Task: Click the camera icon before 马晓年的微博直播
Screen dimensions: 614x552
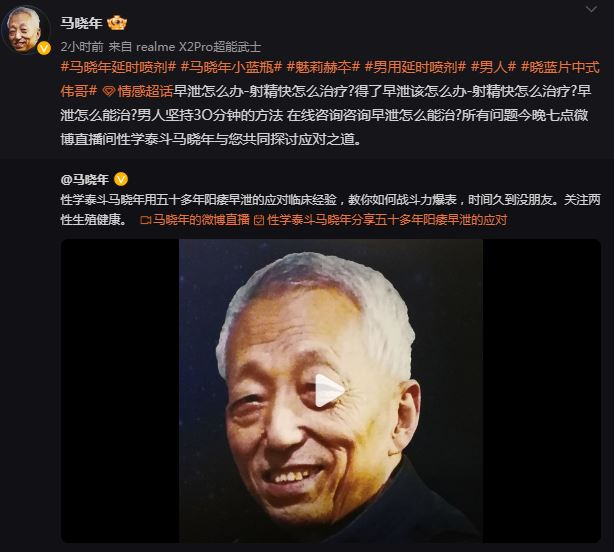Action: 145,220
